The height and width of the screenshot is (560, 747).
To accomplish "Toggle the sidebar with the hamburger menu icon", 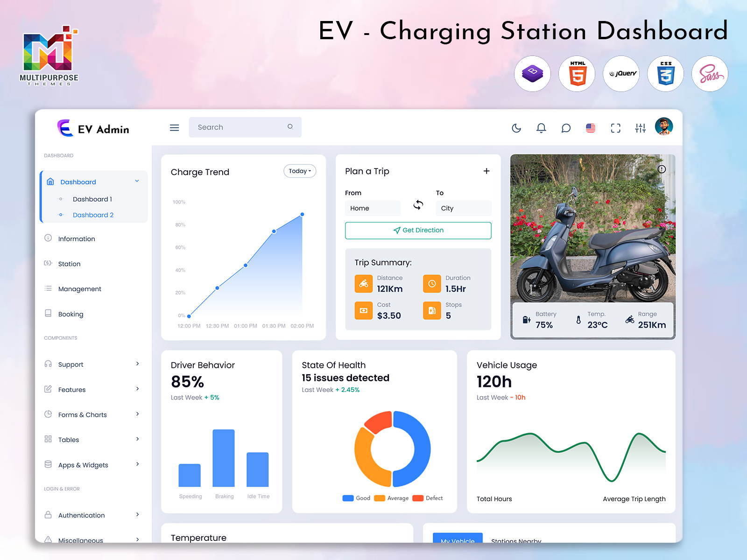I will click(x=174, y=127).
